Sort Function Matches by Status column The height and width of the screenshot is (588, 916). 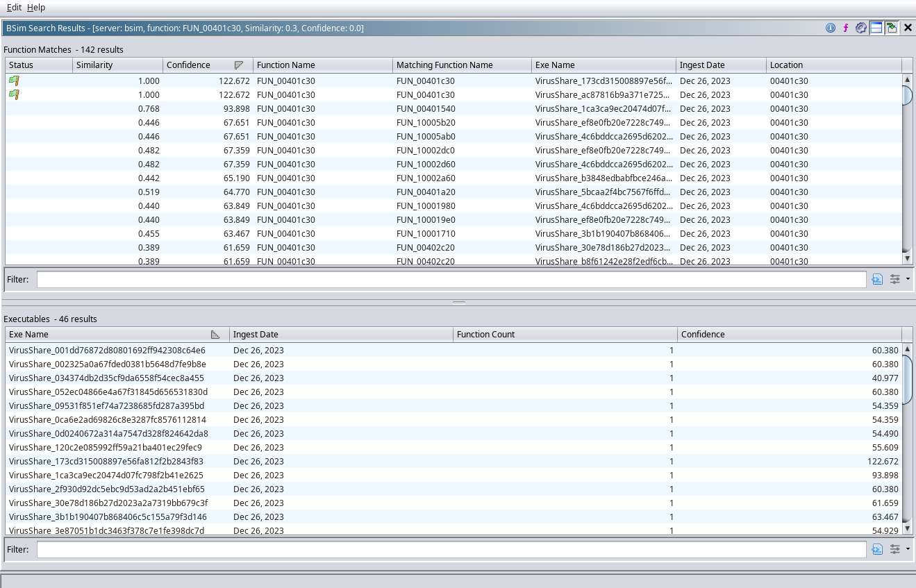click(39, 65)
